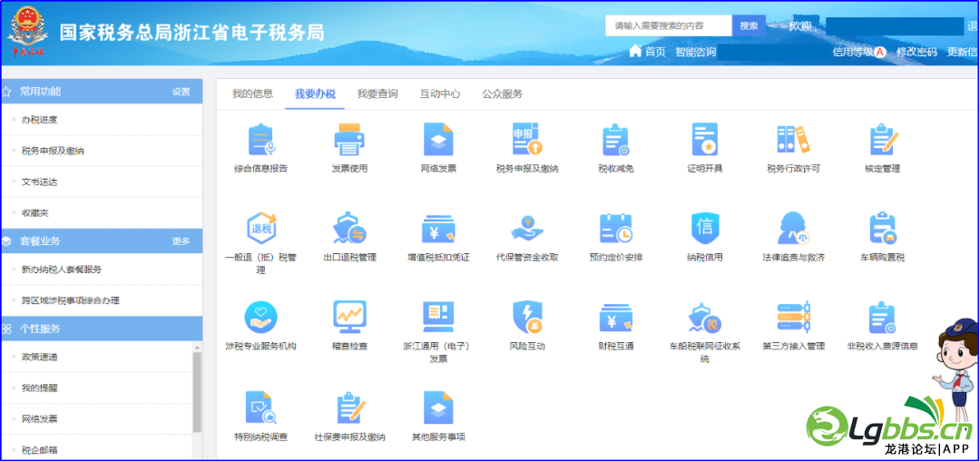Open the 核定管理 icon
The height and width of the screenshot is (462, 980).
click(882, 140)
